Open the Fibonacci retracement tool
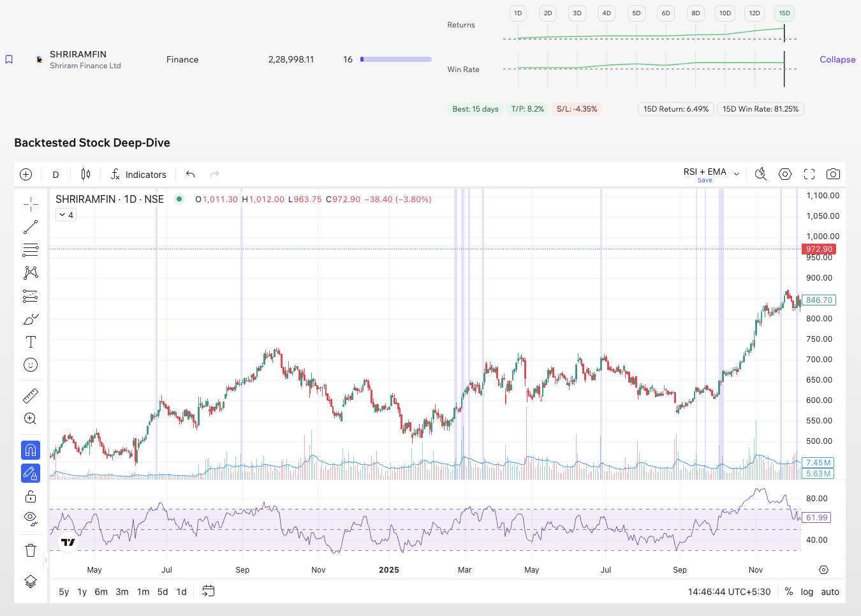861x616 pixels. point(31,250)
